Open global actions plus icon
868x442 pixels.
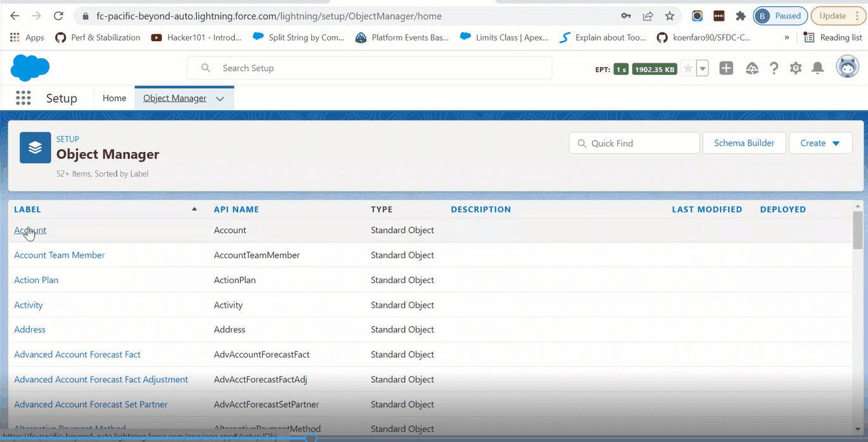726,68
